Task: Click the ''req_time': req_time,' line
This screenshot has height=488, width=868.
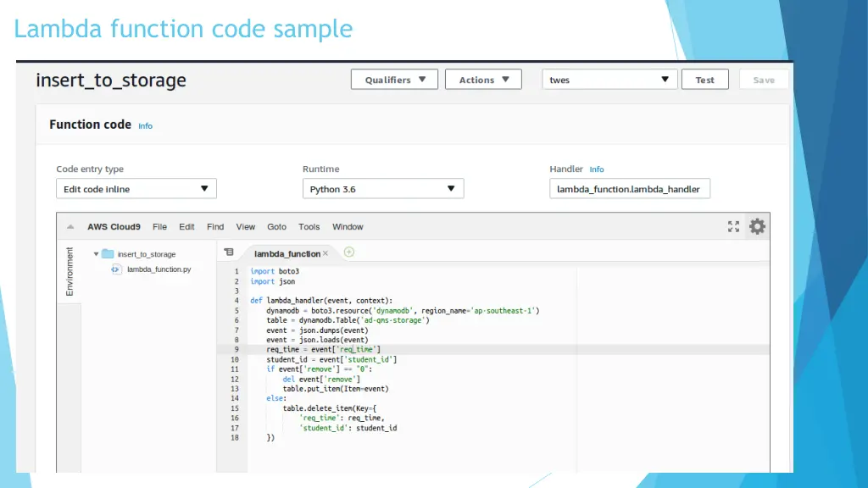Action: (x=342, y=419)
